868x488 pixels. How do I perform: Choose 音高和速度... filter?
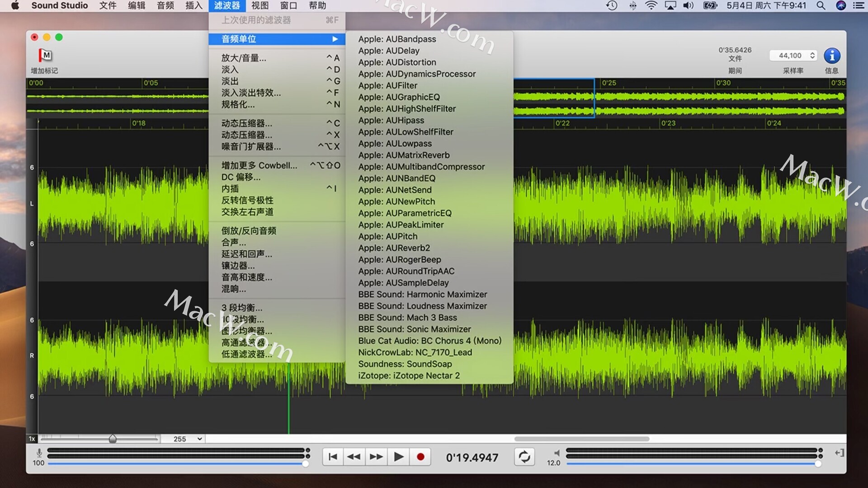tap(277, 277)
